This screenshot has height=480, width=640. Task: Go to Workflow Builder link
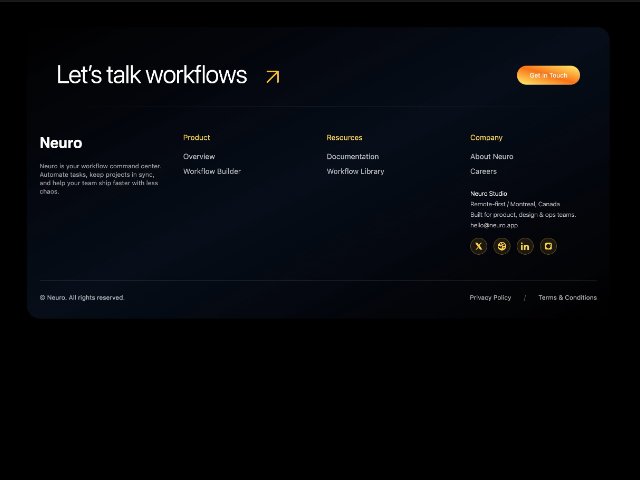tap(212, 171)
